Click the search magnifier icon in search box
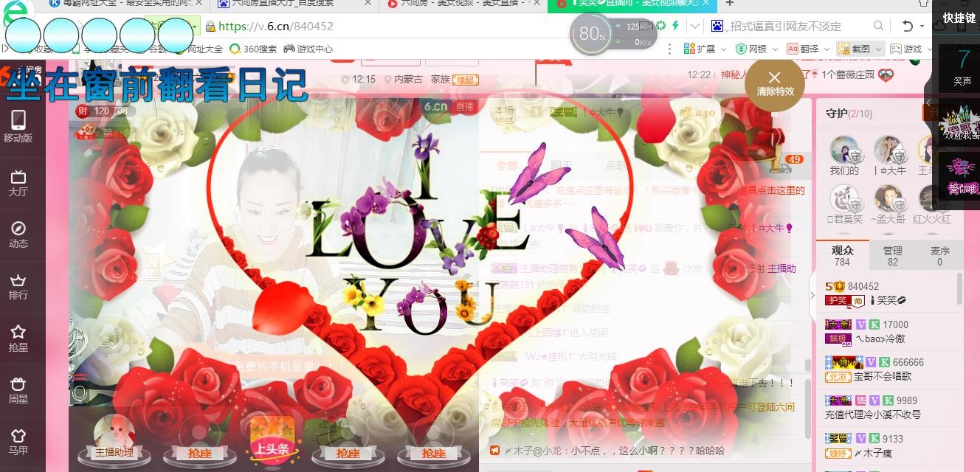Image resolution: width=980 pixels, height=472 pixels. 878,26
